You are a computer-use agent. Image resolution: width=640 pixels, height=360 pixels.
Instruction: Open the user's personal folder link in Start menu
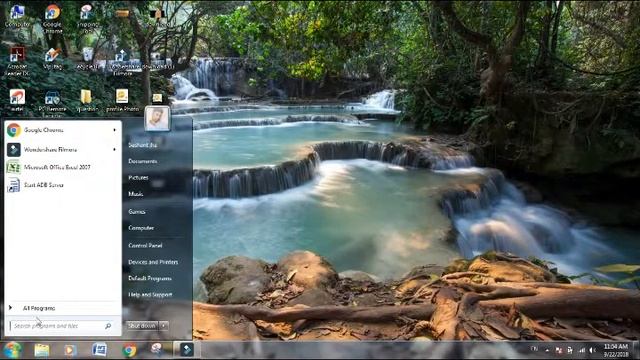pos(142,145)
